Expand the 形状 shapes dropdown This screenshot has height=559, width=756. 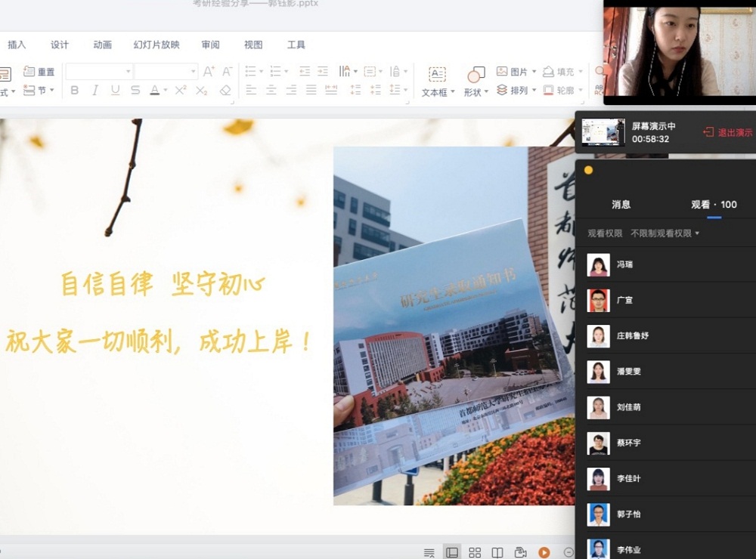pyautogui.click(x=476, y=81)
